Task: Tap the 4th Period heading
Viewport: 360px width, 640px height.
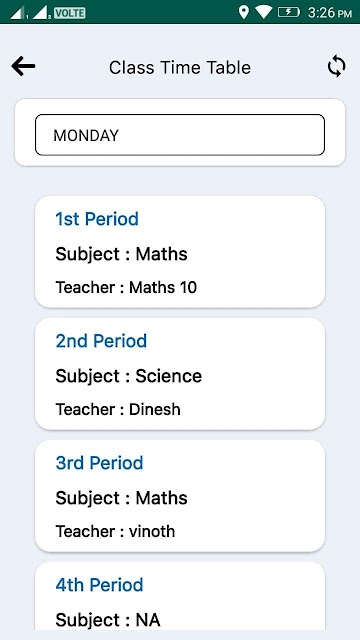Action: [x=100, y=585]
